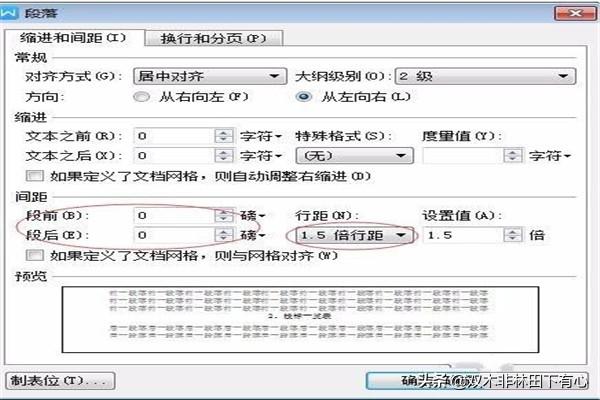Click 文本之前 indent input field
Image resolution: width=600 pixels, height=400 pixels.
tap(174, 136)
